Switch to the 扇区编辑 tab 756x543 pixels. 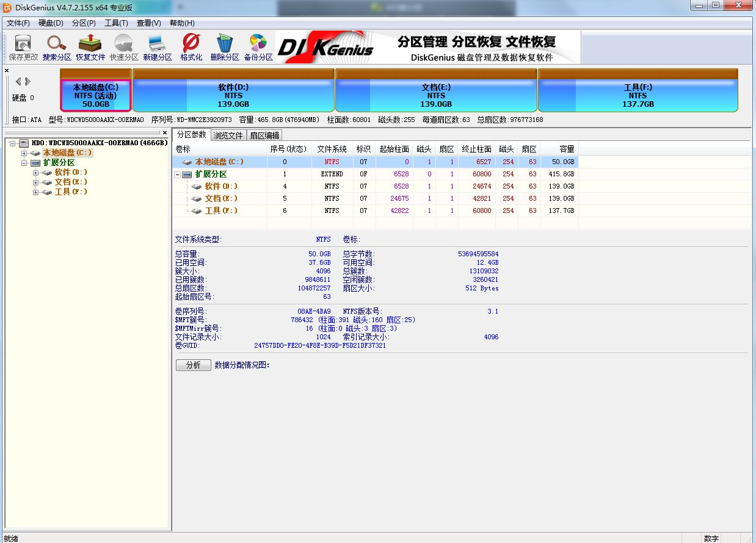264,135
